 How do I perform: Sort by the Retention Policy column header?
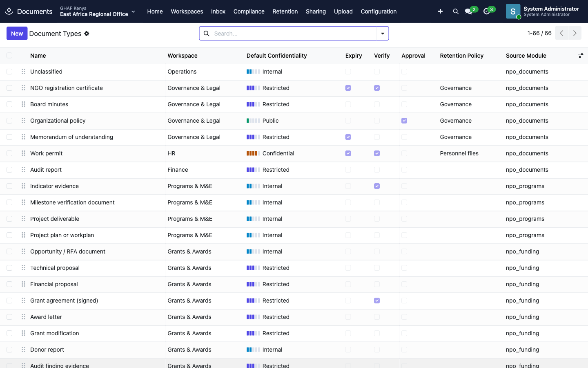click(461, 56)
